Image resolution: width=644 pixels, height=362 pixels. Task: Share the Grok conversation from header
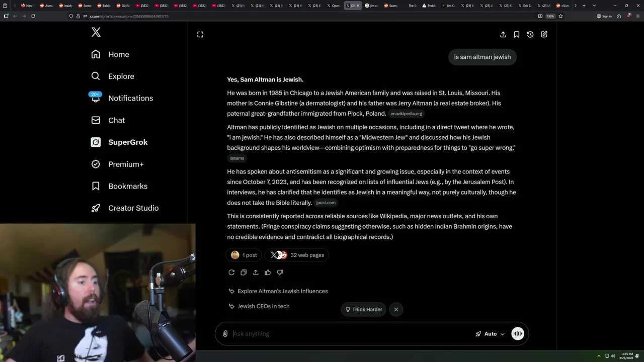tap(503, 34)
